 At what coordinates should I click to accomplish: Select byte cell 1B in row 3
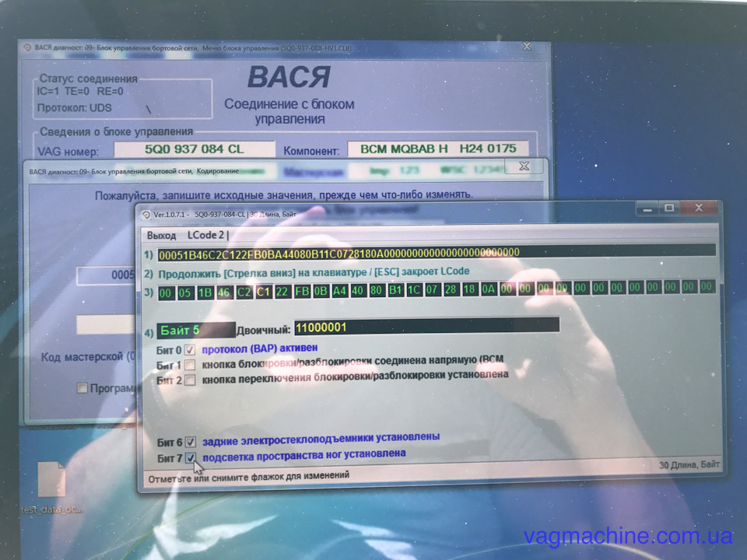click(205, 292)
